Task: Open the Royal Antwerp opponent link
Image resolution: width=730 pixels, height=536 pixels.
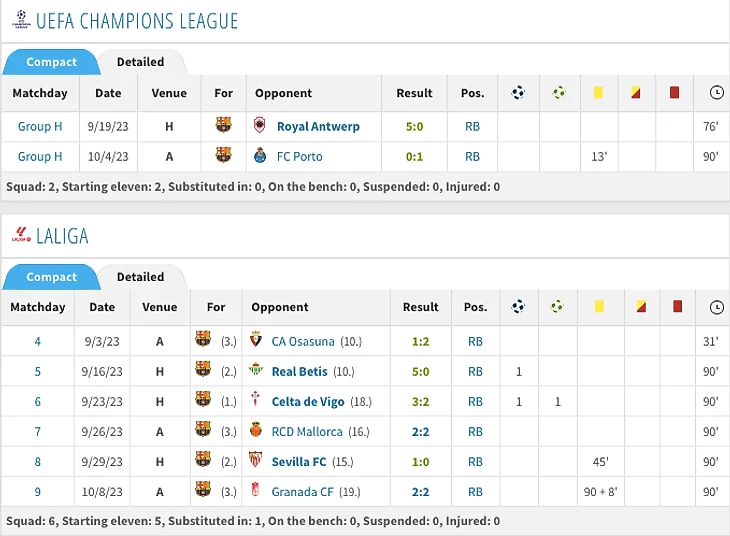Action: (x=318, y=127)
